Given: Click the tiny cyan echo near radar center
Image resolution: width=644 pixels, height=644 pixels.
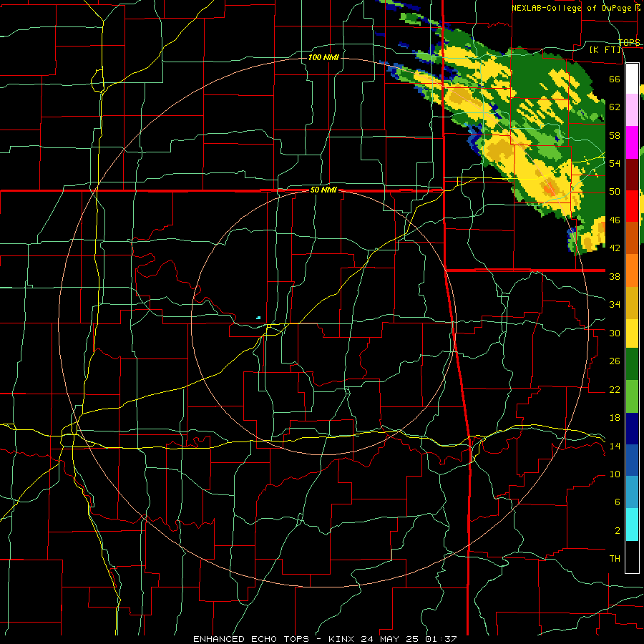Looking at the screenshot, I should click(258, 318).
